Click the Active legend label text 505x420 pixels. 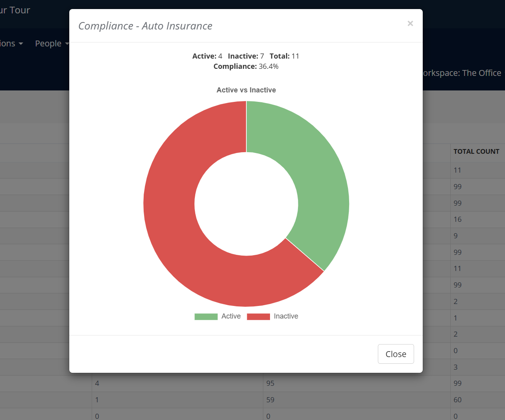tap(231, 316)
